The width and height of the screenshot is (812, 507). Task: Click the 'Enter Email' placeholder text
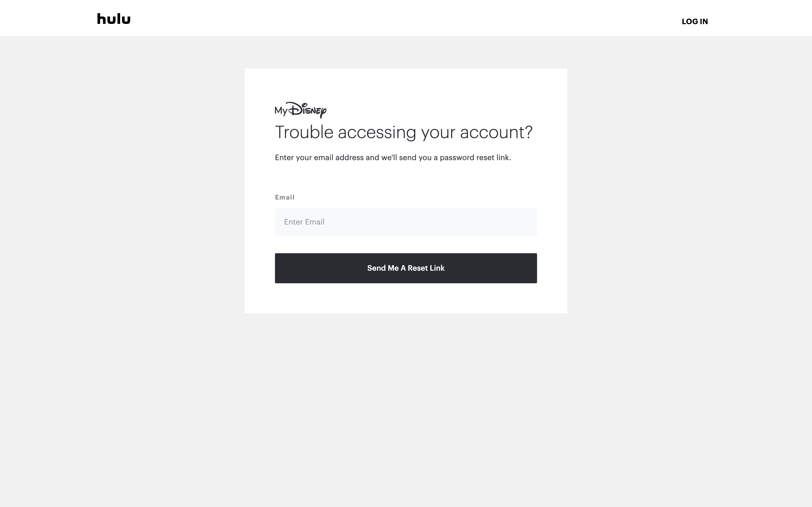(304, 222)
